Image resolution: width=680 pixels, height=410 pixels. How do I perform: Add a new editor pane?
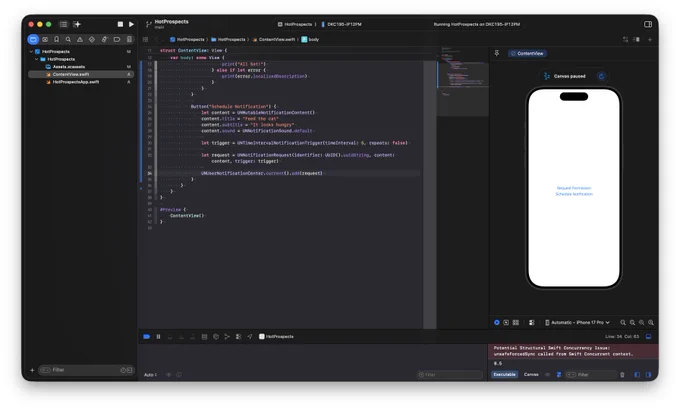[650, 39]
